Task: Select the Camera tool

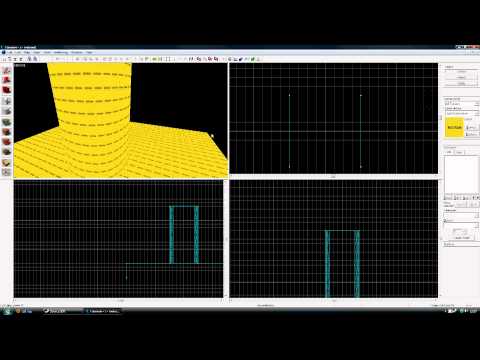Action: tap(7, 90)
